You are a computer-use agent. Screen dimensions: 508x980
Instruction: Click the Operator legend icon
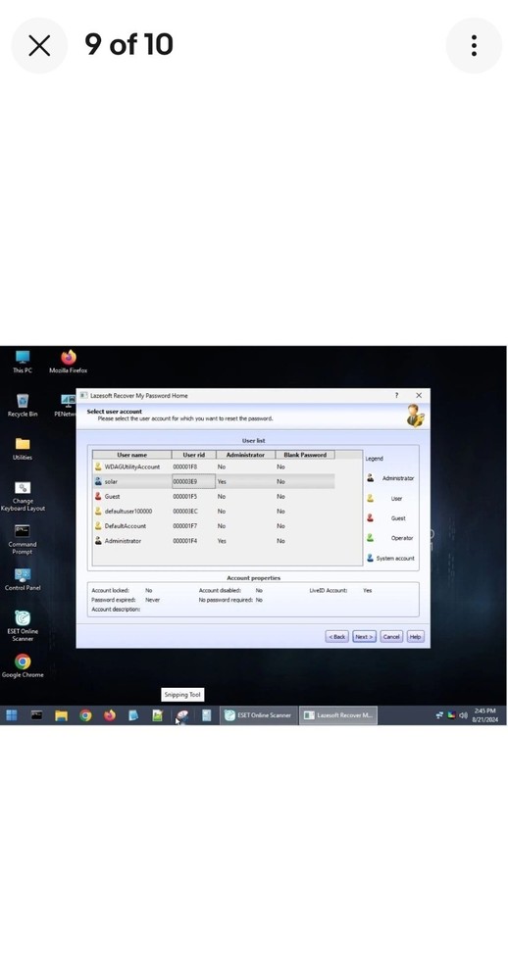pyautogui.click(x=371, y=537)
